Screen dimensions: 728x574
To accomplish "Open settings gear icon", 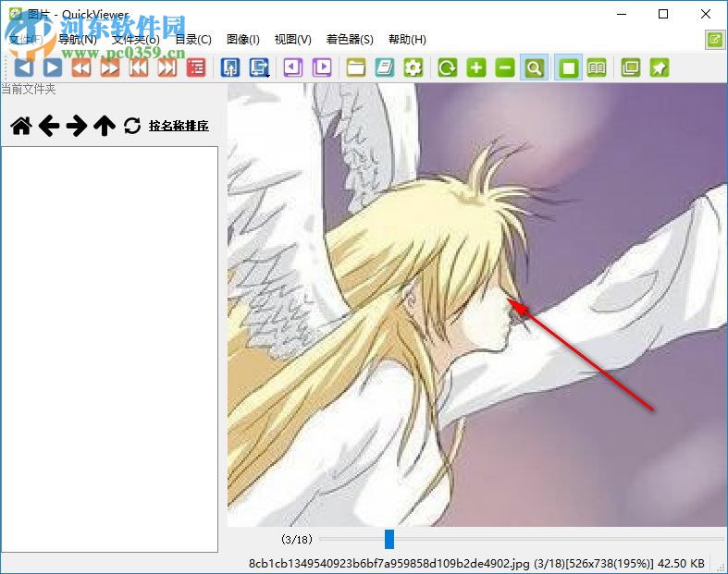I will [x=413, y=67].
